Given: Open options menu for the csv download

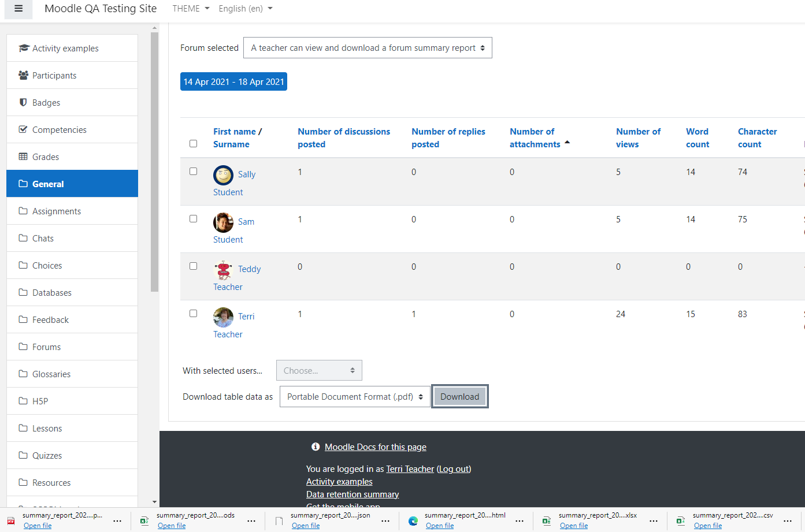Looking at the screenshot, I should click(788, 520).
